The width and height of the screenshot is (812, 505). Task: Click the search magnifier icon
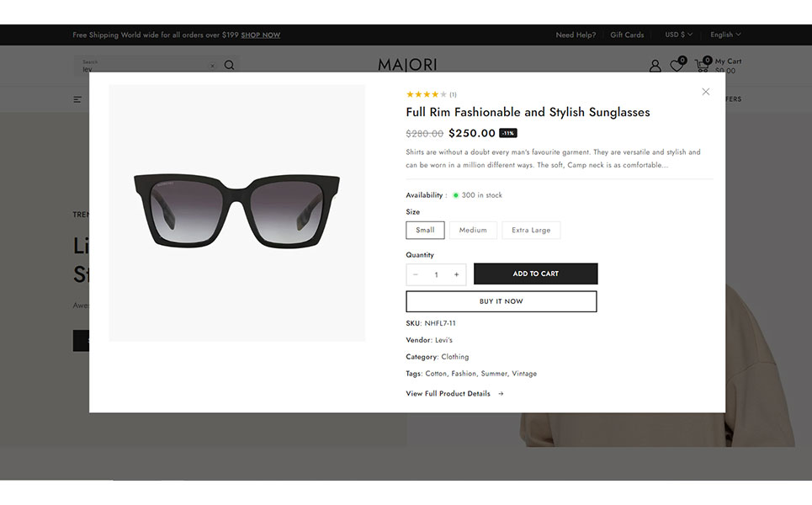click(x=229, y=66)
